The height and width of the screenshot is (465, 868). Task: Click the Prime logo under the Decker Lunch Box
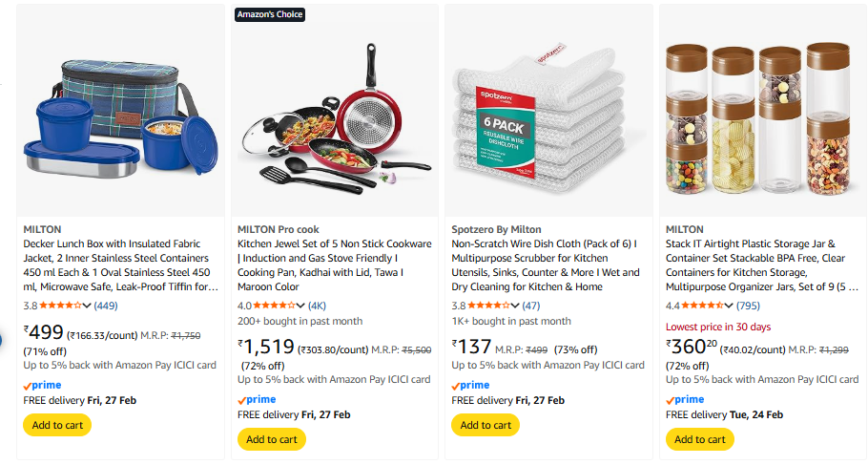39,385
